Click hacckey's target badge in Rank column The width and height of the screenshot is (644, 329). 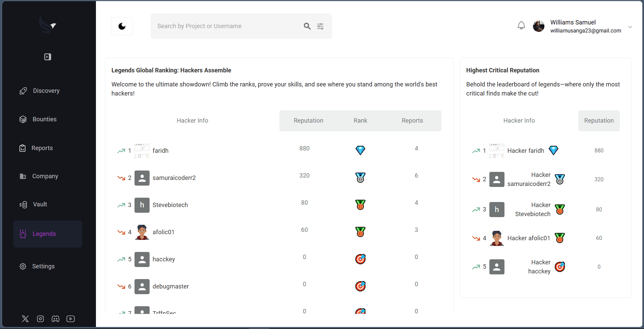(x=360, y=259)
